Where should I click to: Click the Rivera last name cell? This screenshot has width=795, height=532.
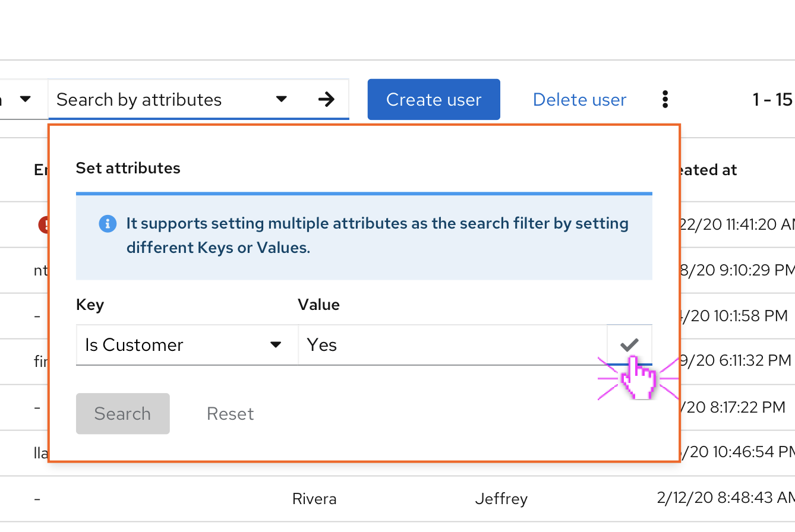click(314, 499)
